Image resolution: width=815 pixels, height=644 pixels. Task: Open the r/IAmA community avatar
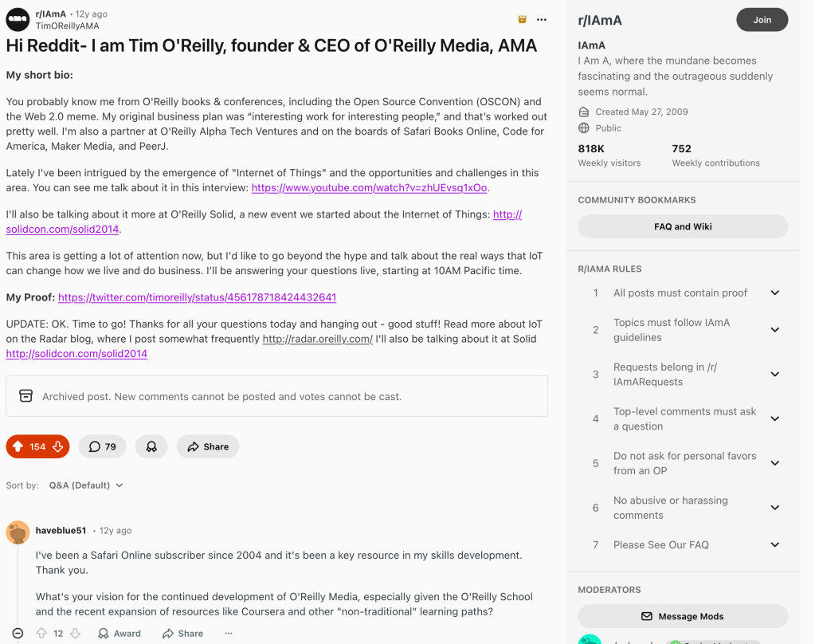[x=18, y=19]
